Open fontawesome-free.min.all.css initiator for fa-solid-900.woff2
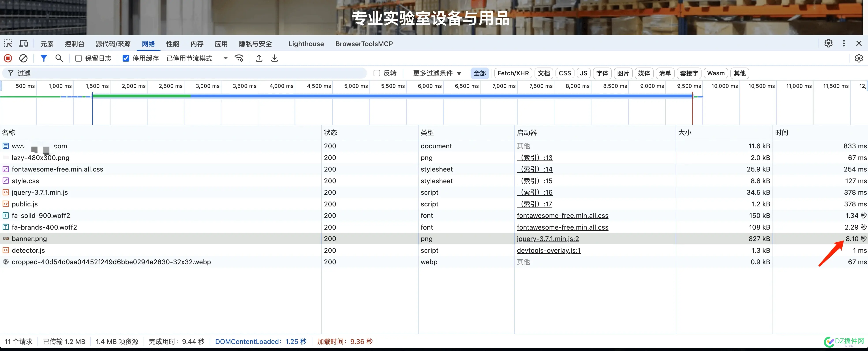Image resolution: width=868 pixels, height=351 pixels. coord(563,215)
